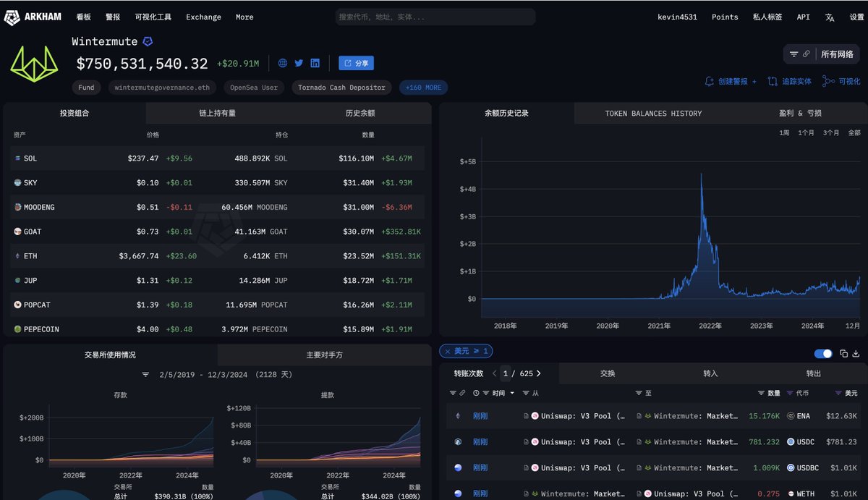Click the clock icon in time column header
Image resolution: width=868 pixels, height=500 pixels.
click(x=476, y=393)
